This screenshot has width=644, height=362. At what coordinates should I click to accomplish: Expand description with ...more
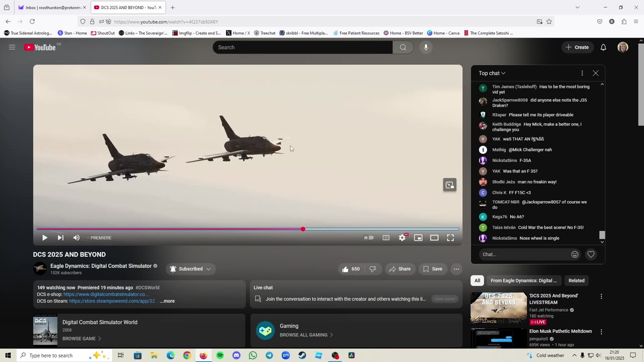[167, 301]
